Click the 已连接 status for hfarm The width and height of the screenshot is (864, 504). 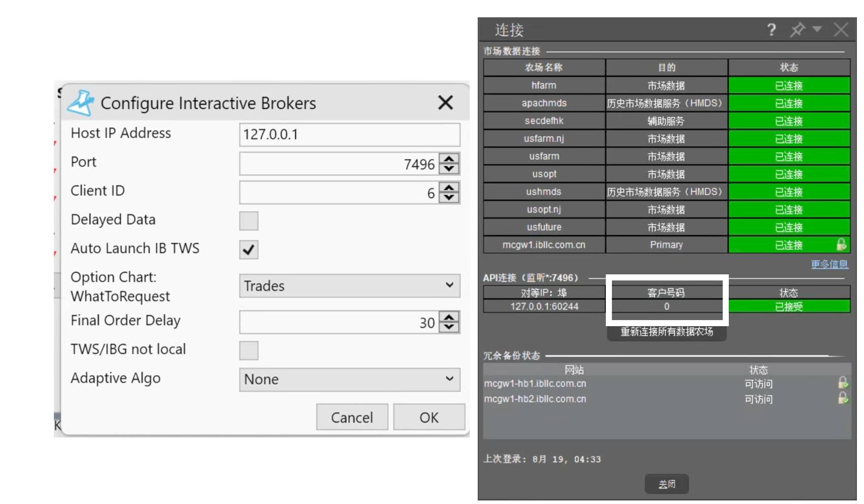(x=789, y=85)
